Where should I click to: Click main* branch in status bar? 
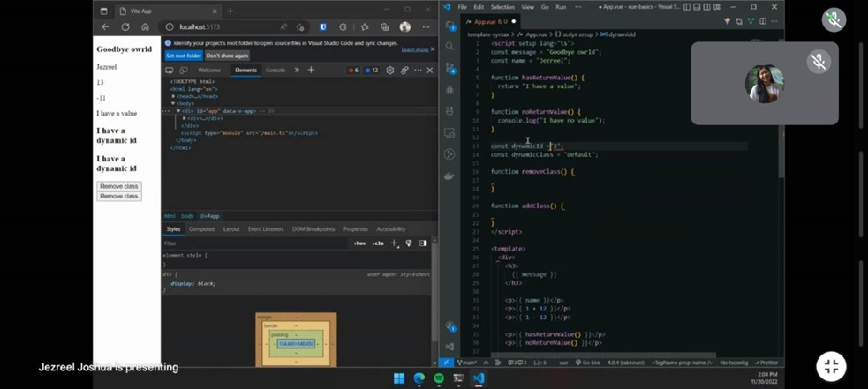coord(466,363)
